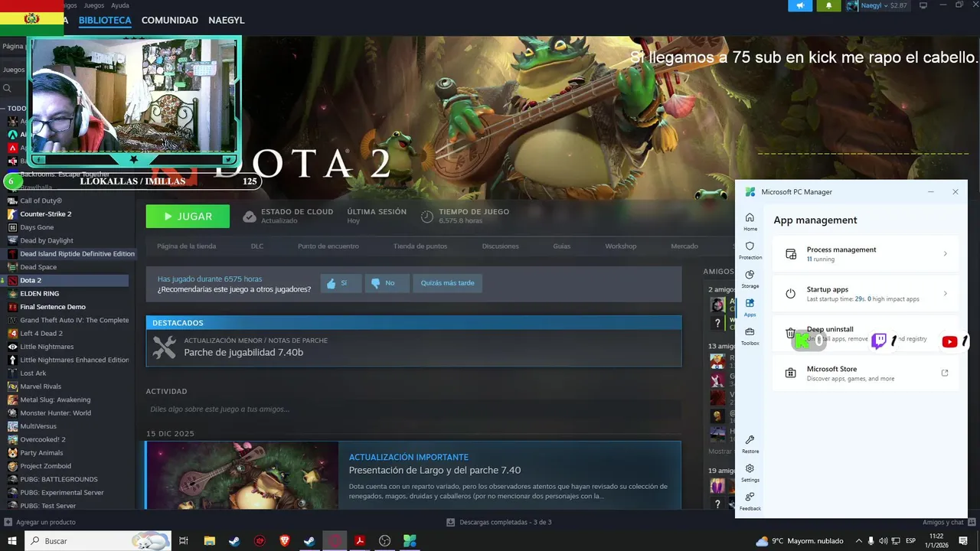The height and width of the screenshot is (551, 980).
Task: Open Toolbox in PC Manager sidebar
Action: tap(750, 336)
